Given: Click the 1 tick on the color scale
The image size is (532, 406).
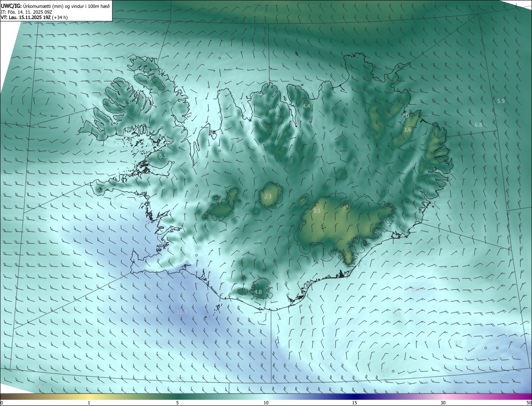Looking at the screenshot, I should (x=89, y=403).
